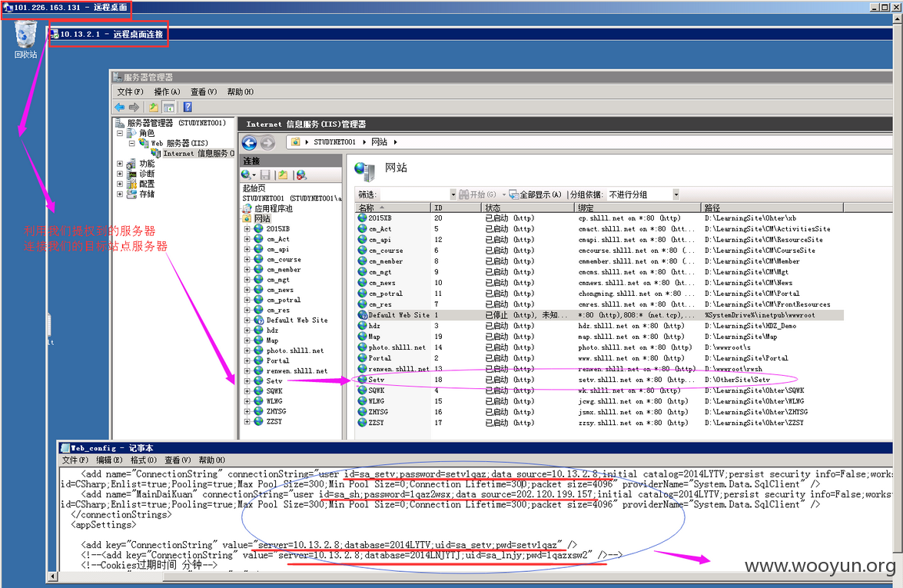Select 起始页 in connections tree
This screenshot has height=588, width=903.
(x=254, y=188)
